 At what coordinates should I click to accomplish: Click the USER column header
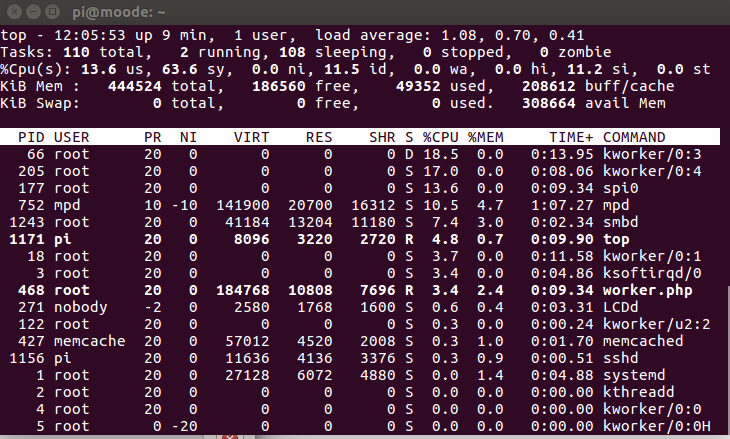pos(72,137)
